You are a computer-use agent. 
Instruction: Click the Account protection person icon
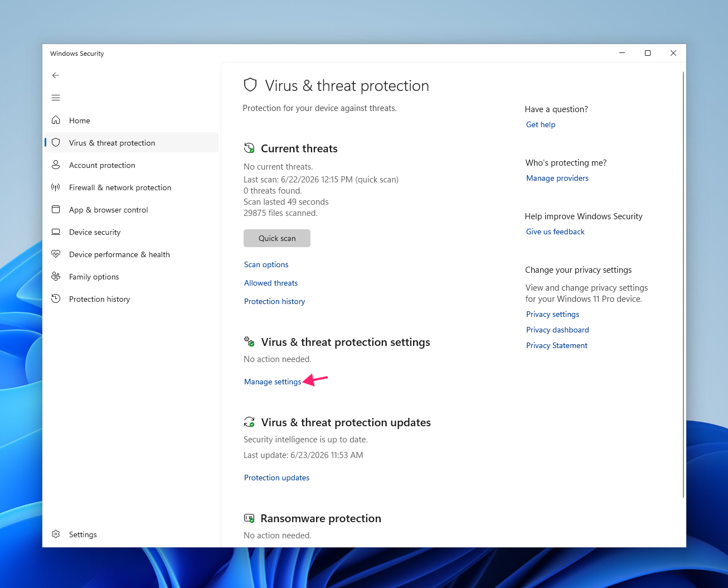[x=56, y=165]
